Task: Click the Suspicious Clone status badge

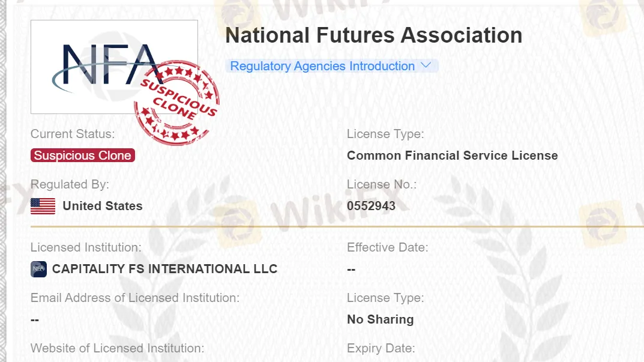Action: point(83,155)
